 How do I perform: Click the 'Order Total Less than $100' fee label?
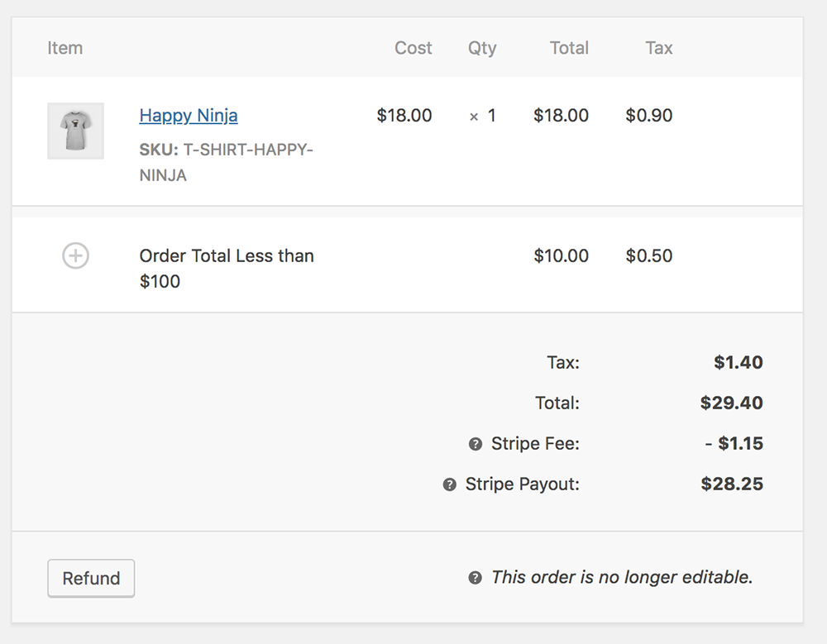[227, 268]
